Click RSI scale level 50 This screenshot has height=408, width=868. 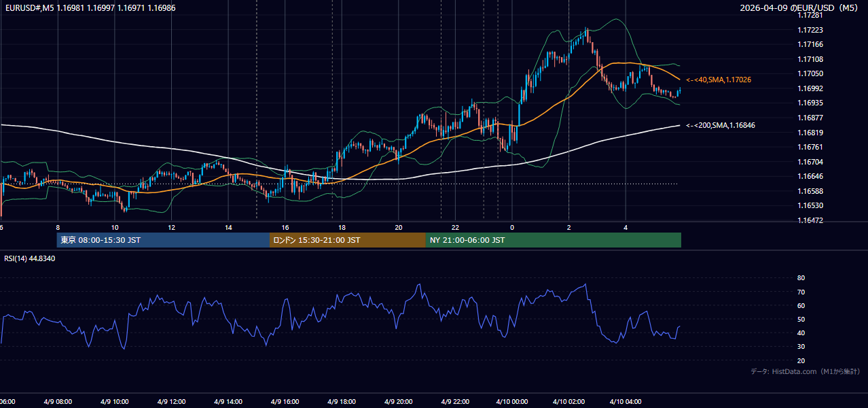point(801,319)
